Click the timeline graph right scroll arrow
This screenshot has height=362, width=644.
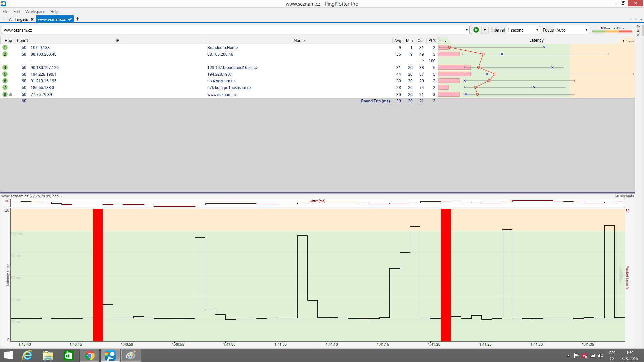click(x=621, y=275)
